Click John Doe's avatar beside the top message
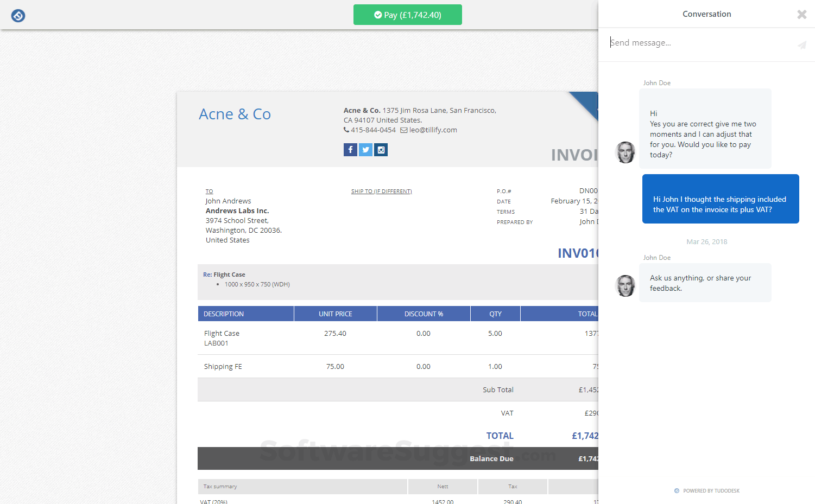 click(x=625, y=152)
